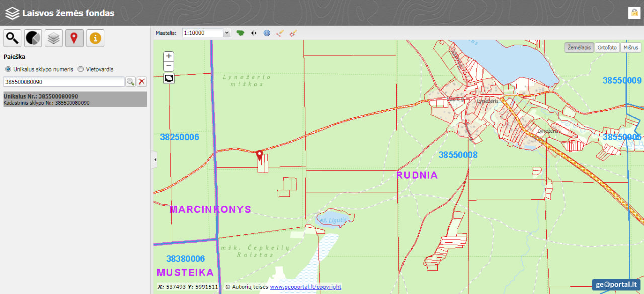Switch to the Mišrus basemap
644x294 pixels.
point(630,47)
